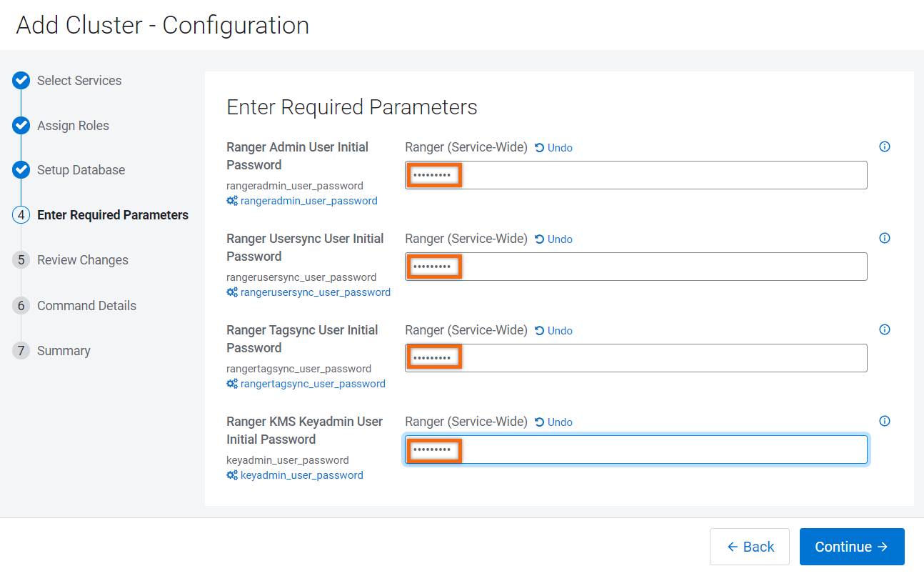This screenshot has width=924, height=576.
Task: Click Assign Roles completed checkmark icon
Action: 21,126
